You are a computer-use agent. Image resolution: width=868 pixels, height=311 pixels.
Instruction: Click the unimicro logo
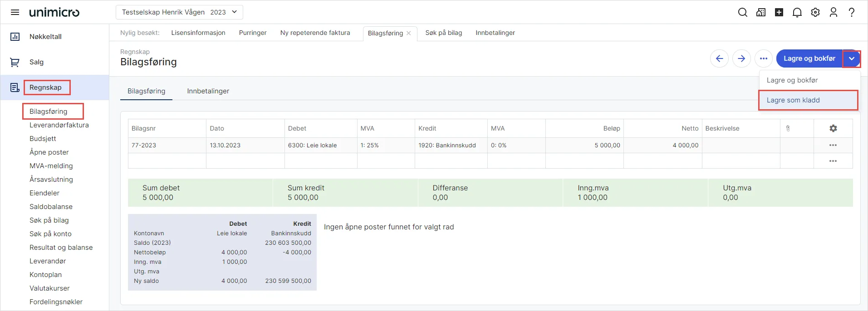[x=54, y=12]
